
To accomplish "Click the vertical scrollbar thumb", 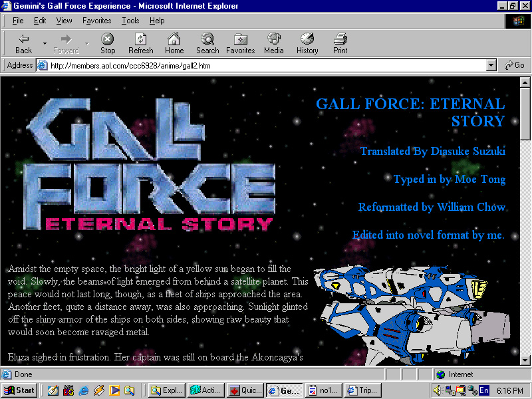I will [x=525, y=114].
